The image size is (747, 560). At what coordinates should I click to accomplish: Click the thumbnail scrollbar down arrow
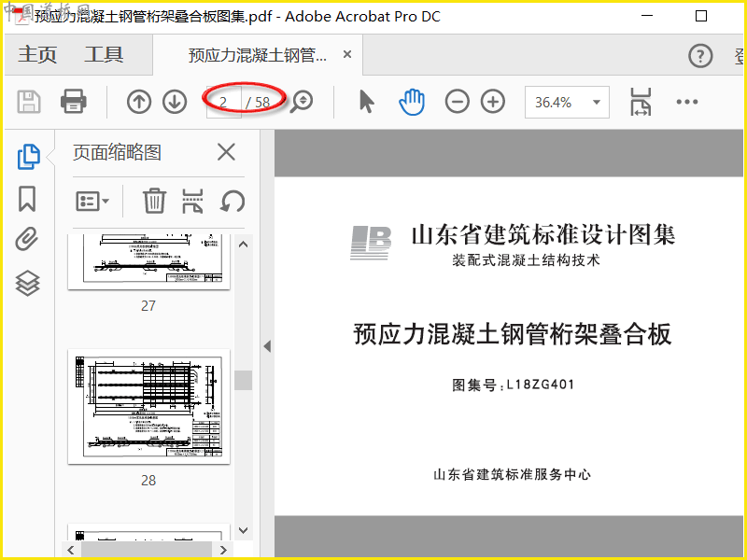tap(243, 530)
